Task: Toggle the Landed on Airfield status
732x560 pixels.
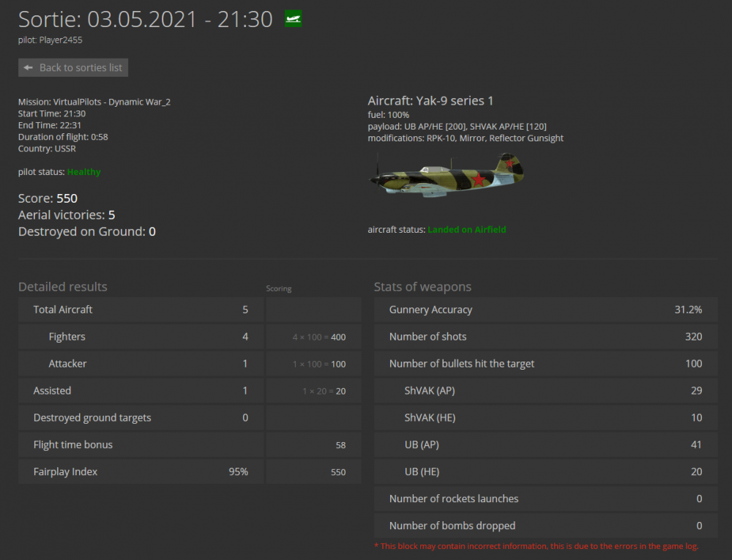Action: click(x=468, y=229)
